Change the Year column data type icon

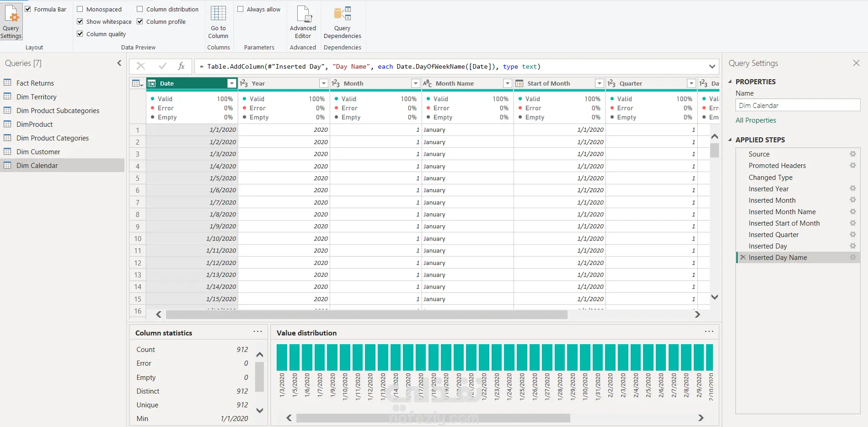[x=244, y=83]
